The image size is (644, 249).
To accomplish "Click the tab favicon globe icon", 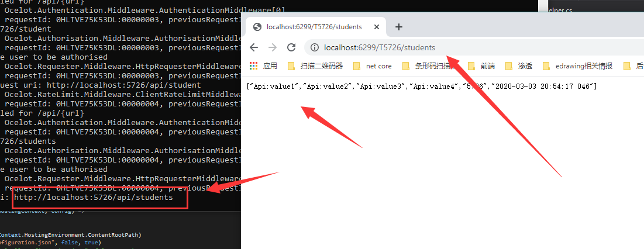I will (257, 27).
